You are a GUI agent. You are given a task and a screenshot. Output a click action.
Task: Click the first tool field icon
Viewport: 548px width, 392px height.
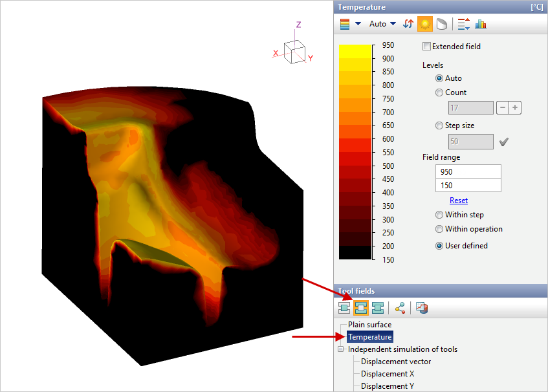345,307
